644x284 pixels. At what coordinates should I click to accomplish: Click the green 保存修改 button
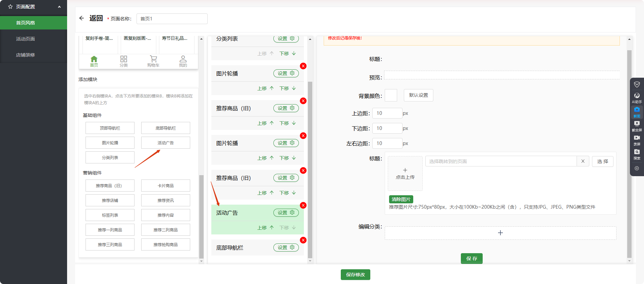(x=355, y=275)
